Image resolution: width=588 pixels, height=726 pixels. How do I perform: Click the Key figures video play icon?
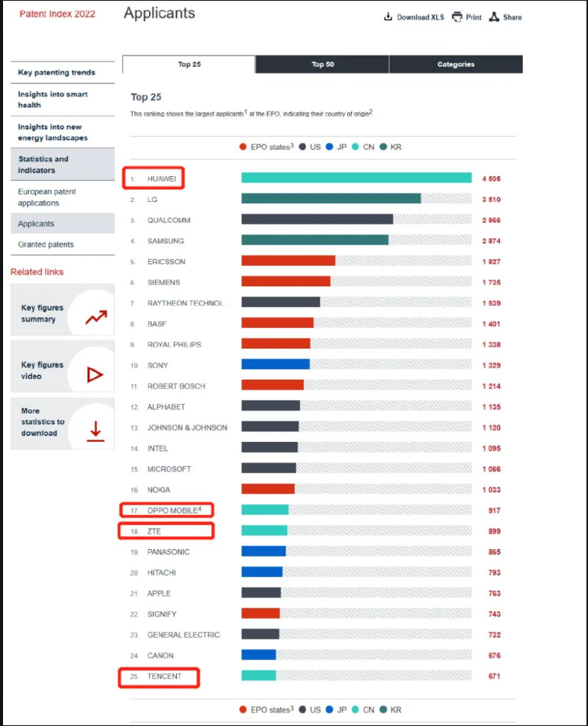click(95, 374)
